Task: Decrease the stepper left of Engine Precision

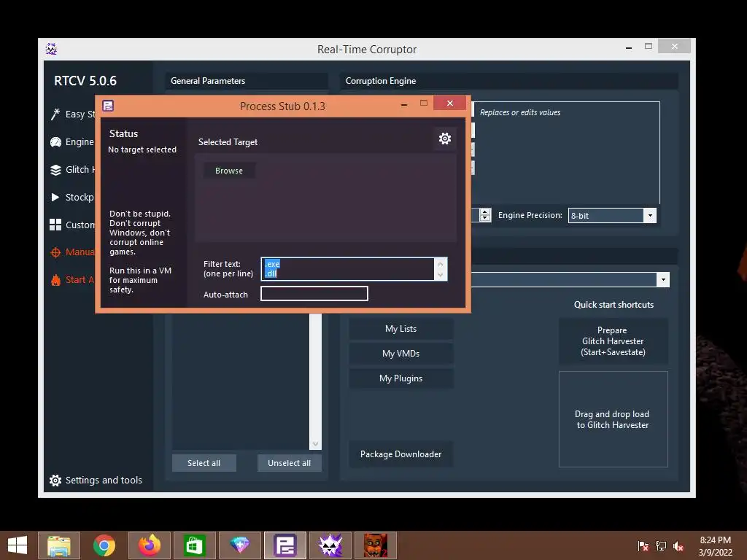Action: 485,219
